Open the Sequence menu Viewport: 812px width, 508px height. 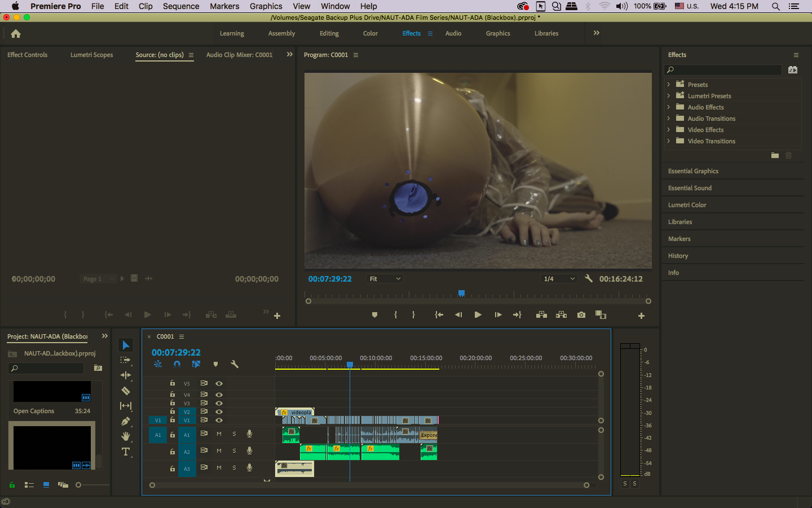[x=181, y=6]
